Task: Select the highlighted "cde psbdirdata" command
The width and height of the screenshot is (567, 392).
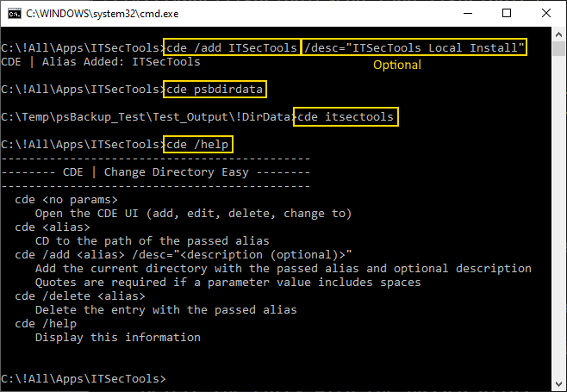Action: (x=215, y=89)
